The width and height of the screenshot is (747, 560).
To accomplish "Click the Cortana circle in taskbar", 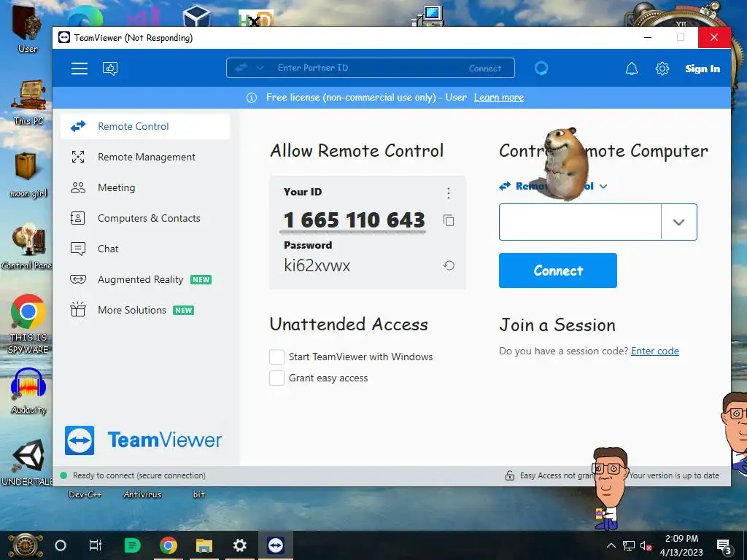I will [x=61, y=545].
